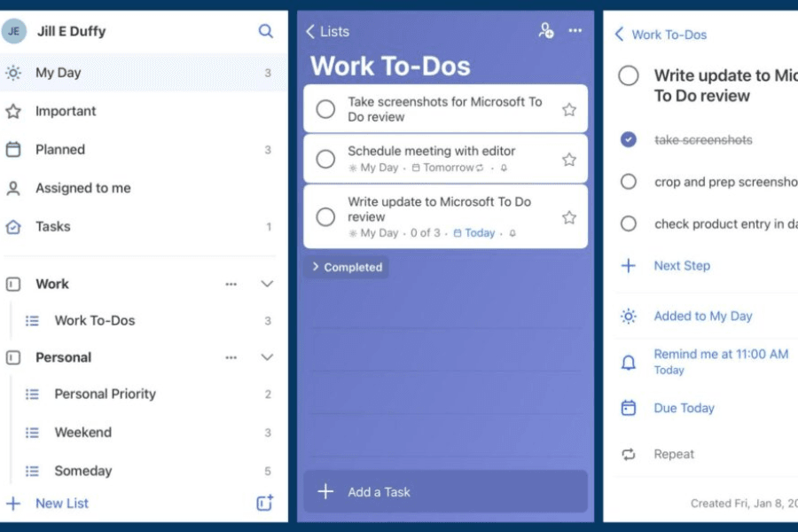The width and height of the screenshot is (798, 532).
Task: Open the Weekend list
Action: pyautogui.click(x=82, y=433)
